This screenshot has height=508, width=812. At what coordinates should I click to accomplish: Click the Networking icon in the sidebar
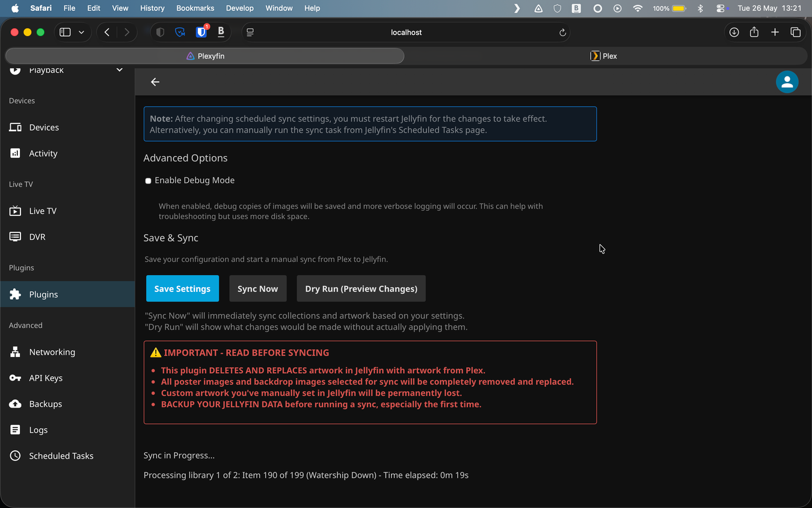pyautogui.click(x=15, y=352)
